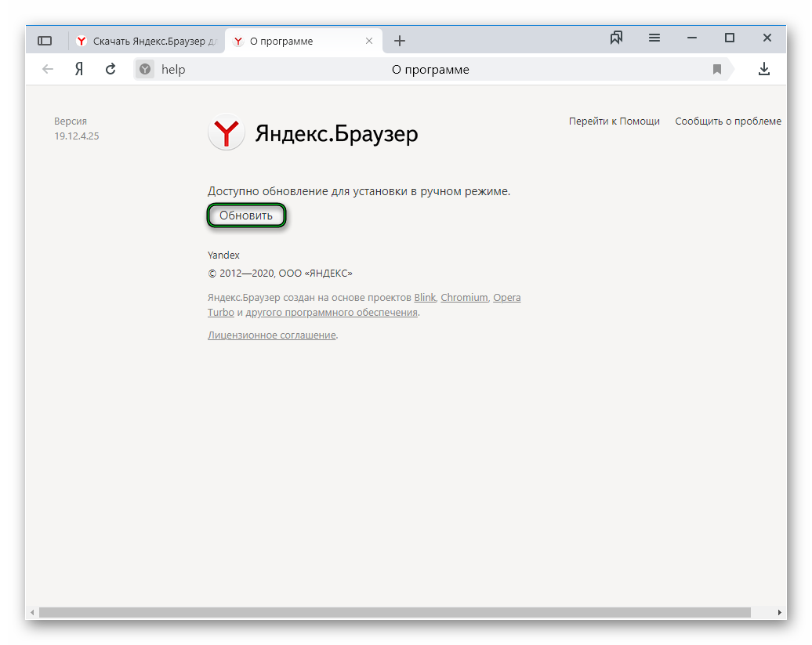Click the Обновить button

pos(246,216)
